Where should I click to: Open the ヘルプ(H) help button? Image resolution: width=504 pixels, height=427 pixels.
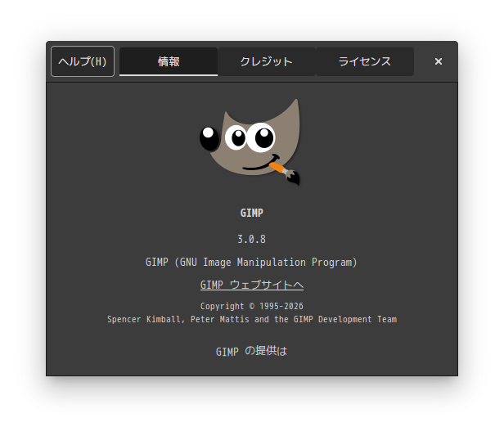pos(83,61)
